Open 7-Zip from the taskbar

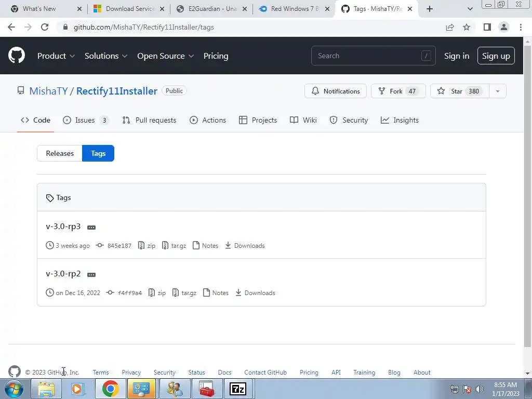click(x=238, y=389)
